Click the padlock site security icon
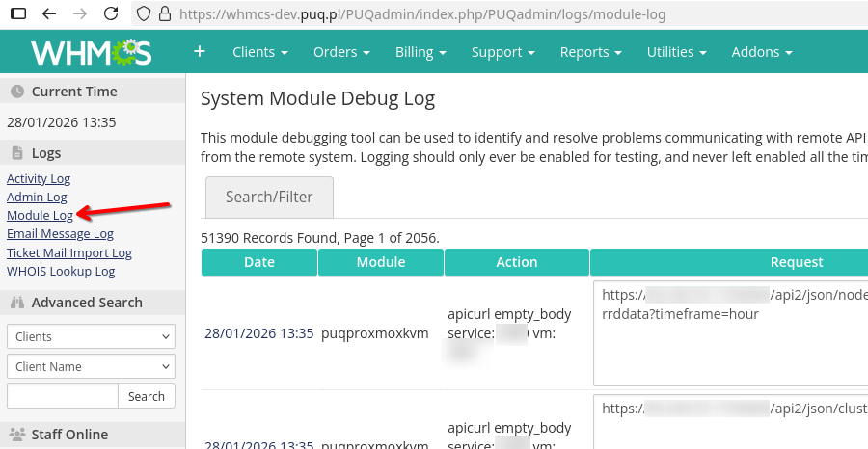Screen dimensions: 868x449 click(x=164, y=14)
